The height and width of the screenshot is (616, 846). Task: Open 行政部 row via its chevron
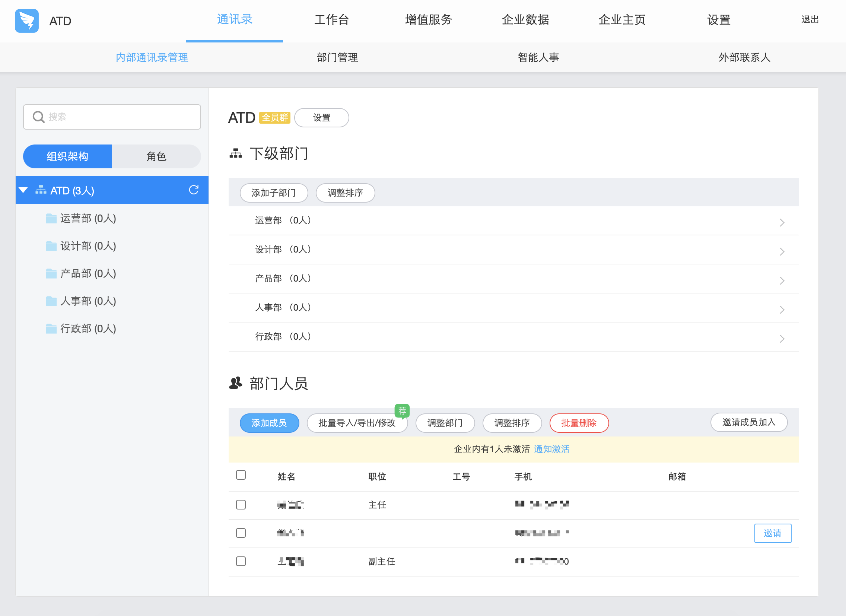tap(782, 339)
